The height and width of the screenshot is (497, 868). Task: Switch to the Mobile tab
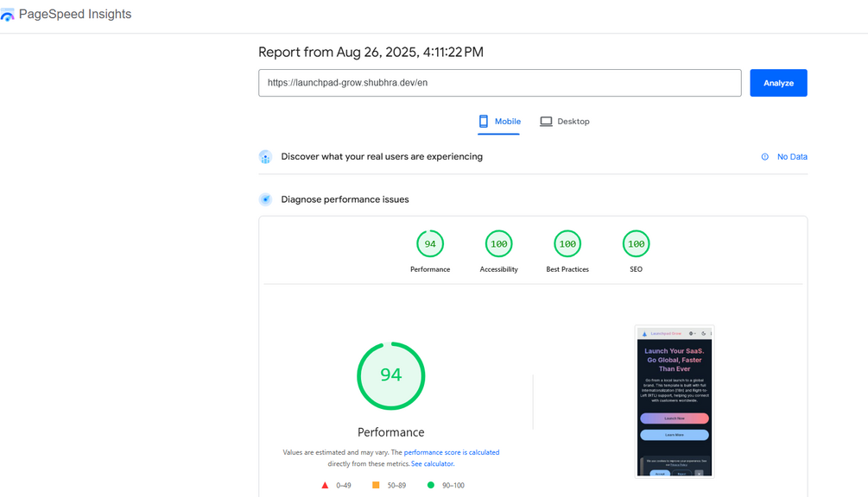click(x=498, y=122)
